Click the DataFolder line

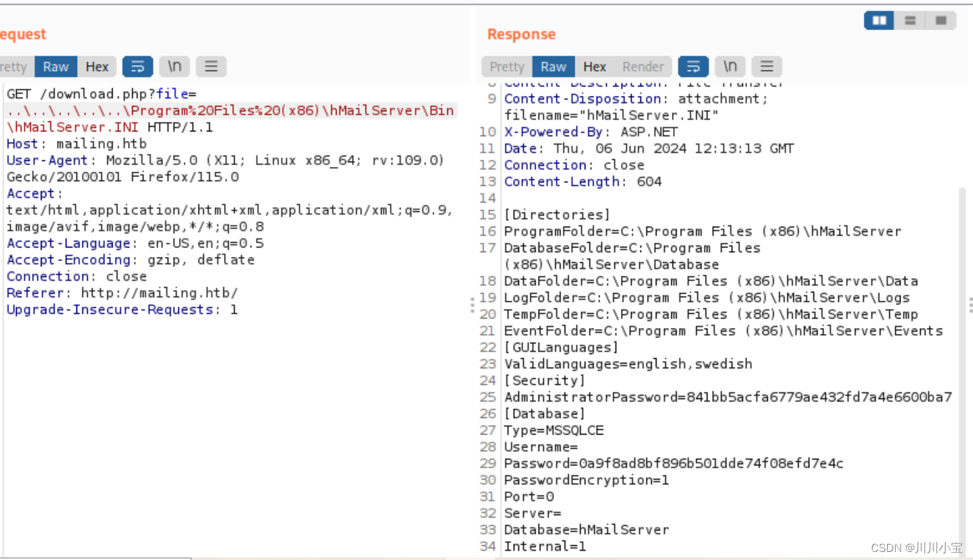711,281
